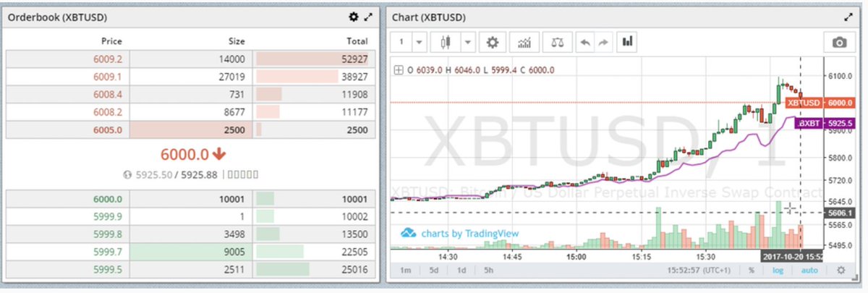
Task: Take chart snapshot with camera icon
Action: (840, 43)
